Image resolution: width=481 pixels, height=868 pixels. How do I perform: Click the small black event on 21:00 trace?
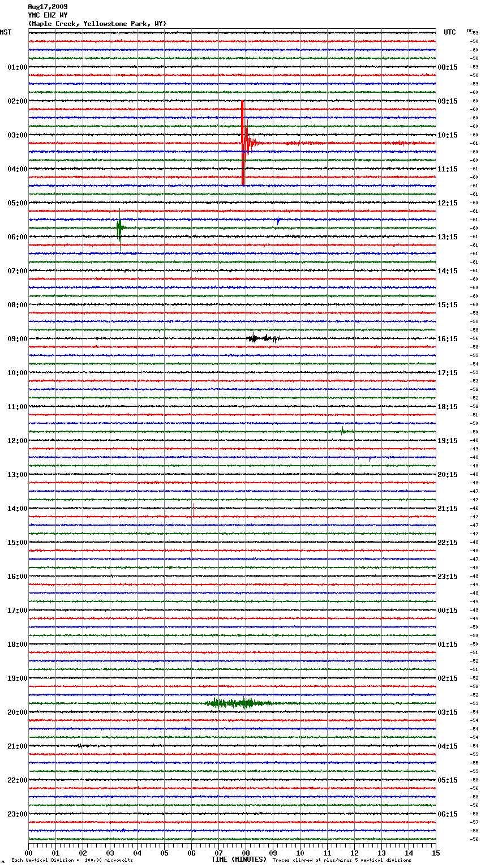81,746
